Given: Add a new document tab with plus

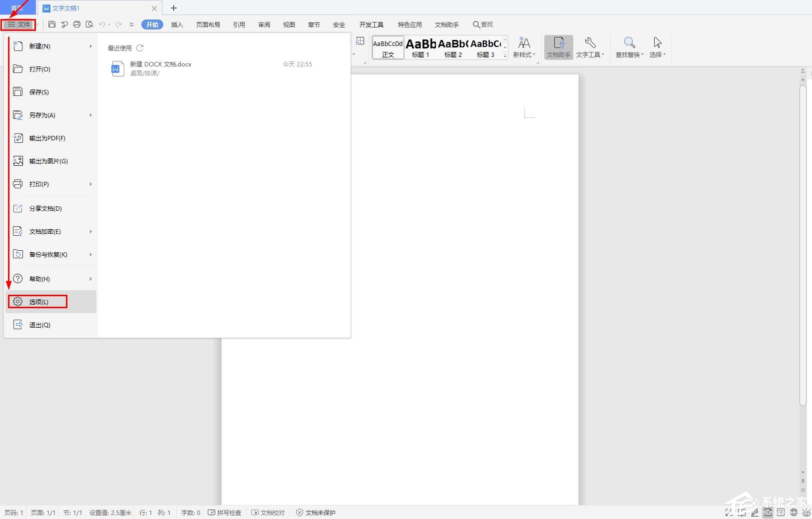Looking at the screenshot, I should 174,8.
